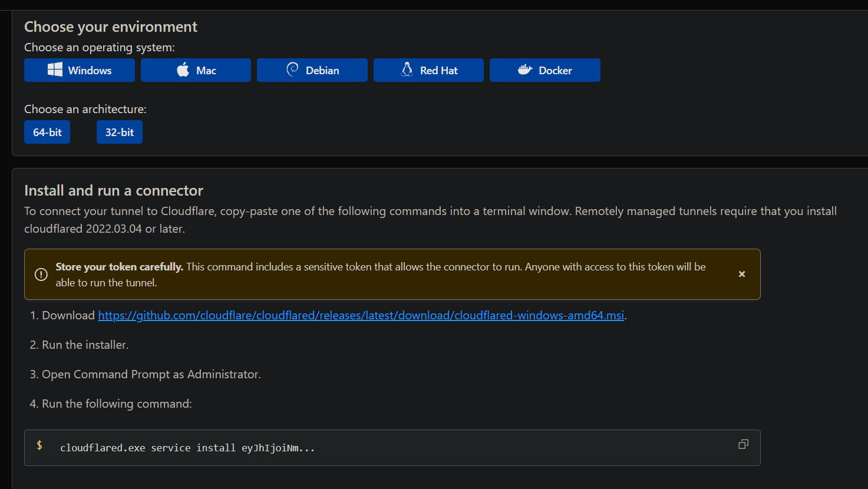Copy the cloudflared service install command
Screen dimensions: 868x489
[743, 444]
